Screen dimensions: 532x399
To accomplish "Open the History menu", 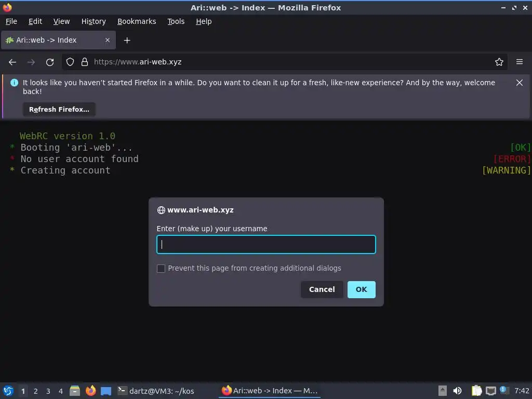I will (x=94, y=21).
